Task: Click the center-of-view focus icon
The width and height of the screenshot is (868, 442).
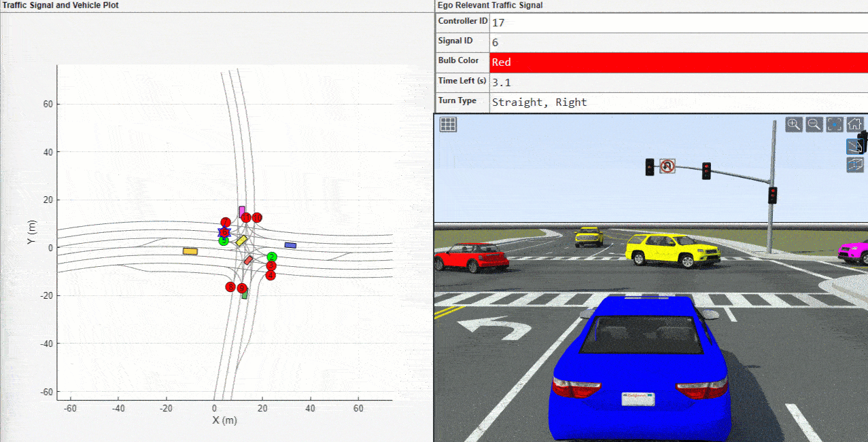Action: [834, 124]
